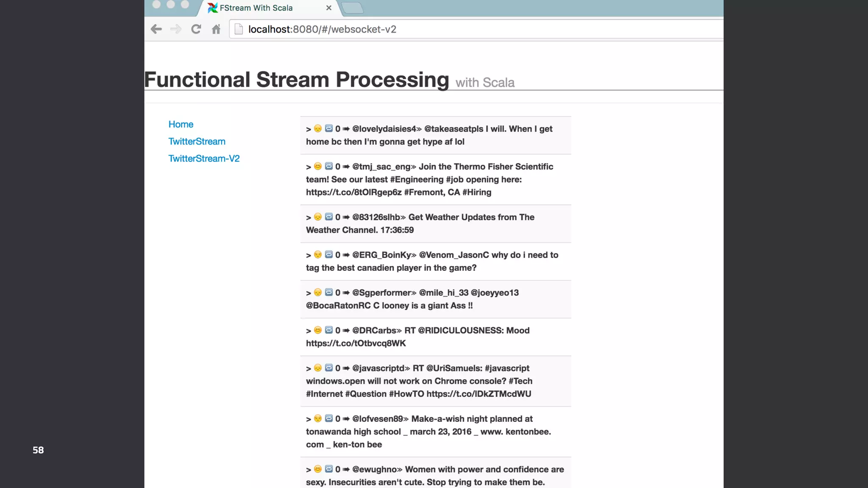This screenshot has height=488, width=868.
Task: Click emoji on @lofvesen89 tweet
Action: click(x=317, y=419)
